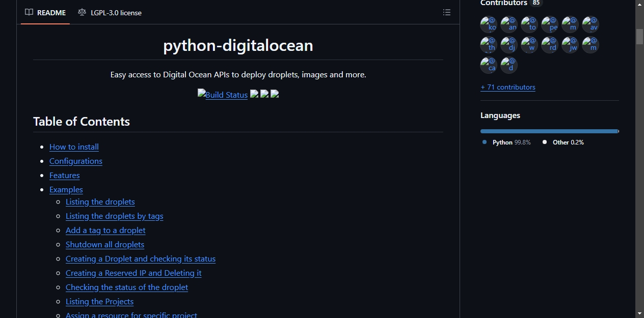This screenshot has width=644, height=318.
Task: Click the contributors count badge 85
Action: tap(536, 3)
